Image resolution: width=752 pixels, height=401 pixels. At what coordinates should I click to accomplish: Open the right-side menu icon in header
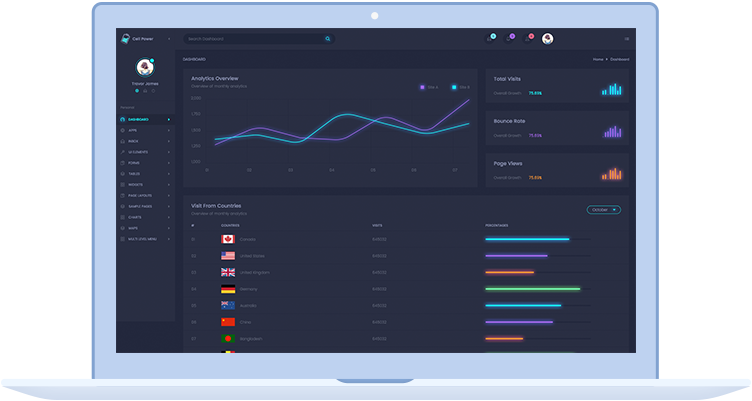click(627, 39)
